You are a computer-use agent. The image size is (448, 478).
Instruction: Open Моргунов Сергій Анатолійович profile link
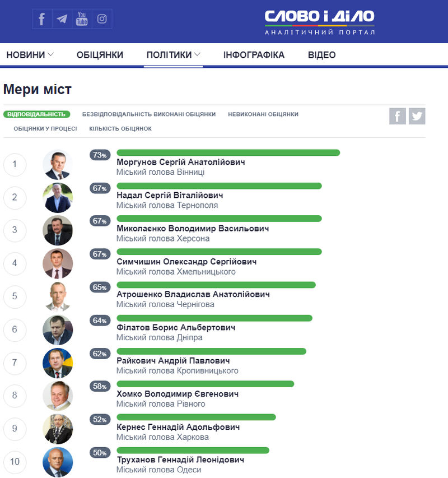(x=180, y=162)
